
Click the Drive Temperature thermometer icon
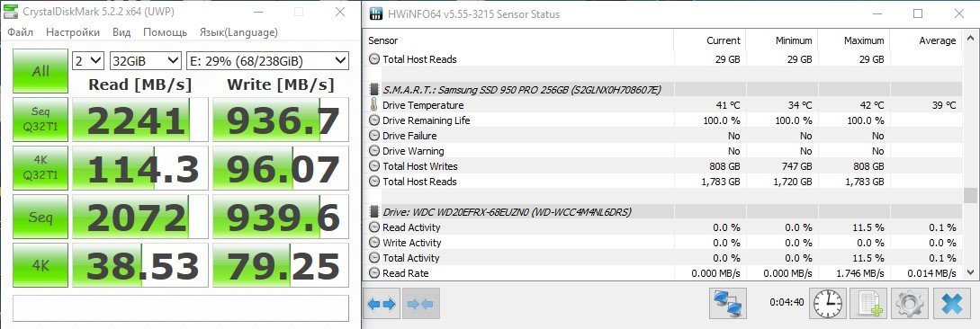point(373,105)
